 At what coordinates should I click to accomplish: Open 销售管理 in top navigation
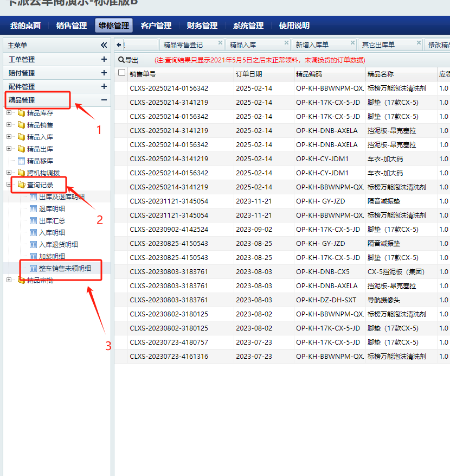(71, 26)
